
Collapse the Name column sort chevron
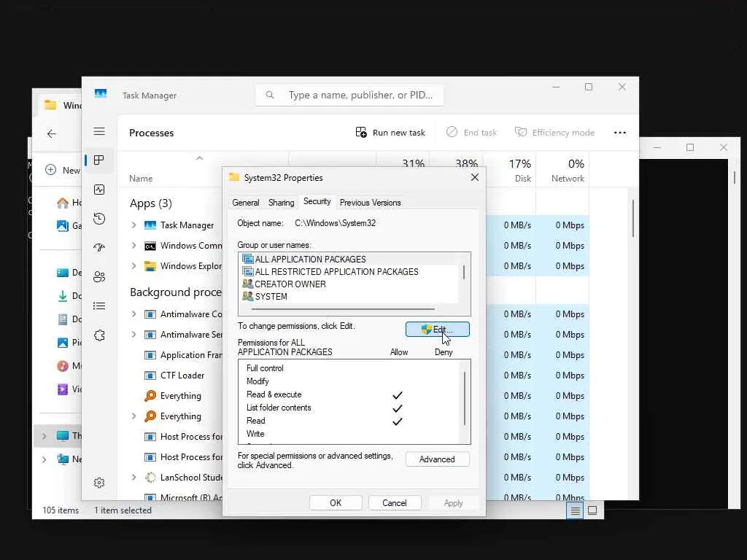(200, 158)
